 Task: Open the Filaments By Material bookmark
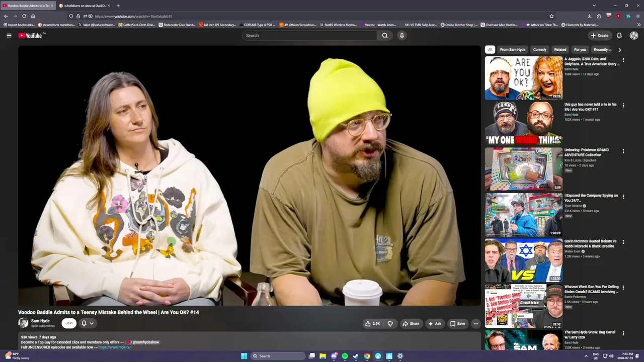[580, 25]
